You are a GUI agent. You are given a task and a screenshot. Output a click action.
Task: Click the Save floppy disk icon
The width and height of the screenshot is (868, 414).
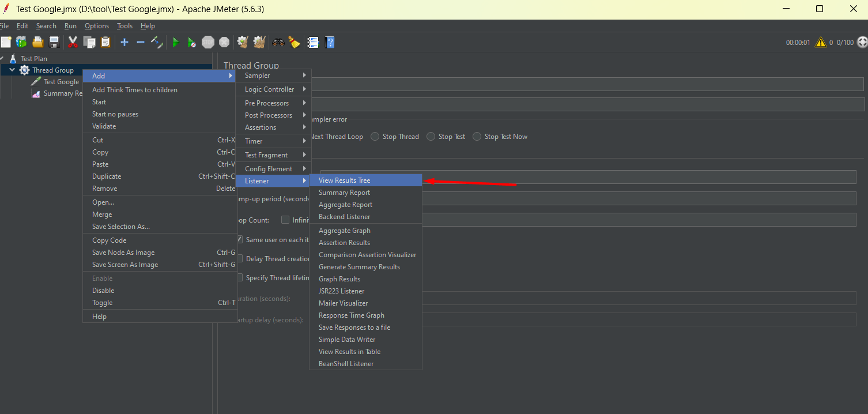point(54,42)
